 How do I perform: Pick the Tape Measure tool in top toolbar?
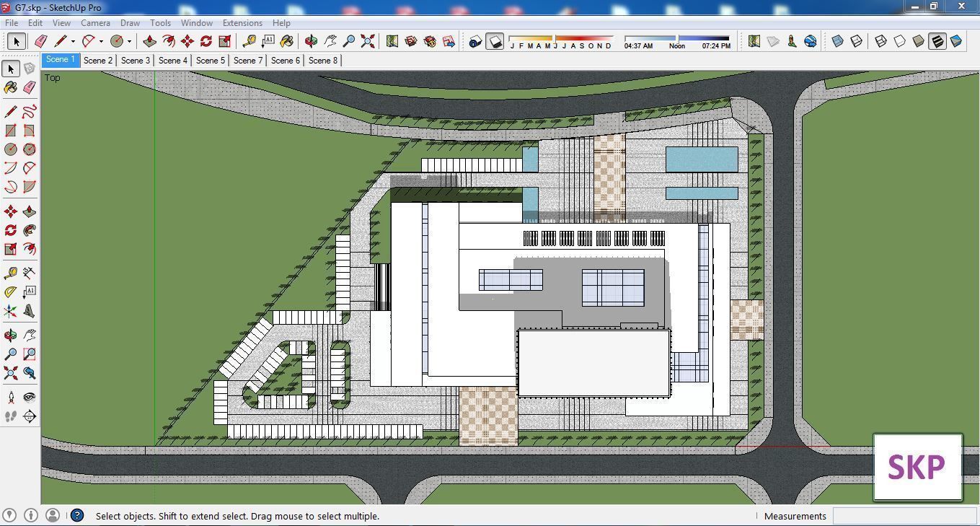pyautogui.click(x=250, y=41)
